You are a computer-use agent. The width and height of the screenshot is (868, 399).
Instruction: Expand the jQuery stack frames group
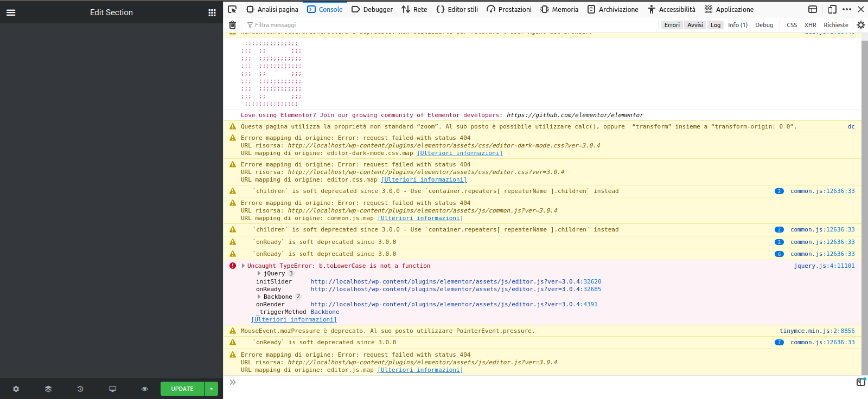click(x=259, y=273)
